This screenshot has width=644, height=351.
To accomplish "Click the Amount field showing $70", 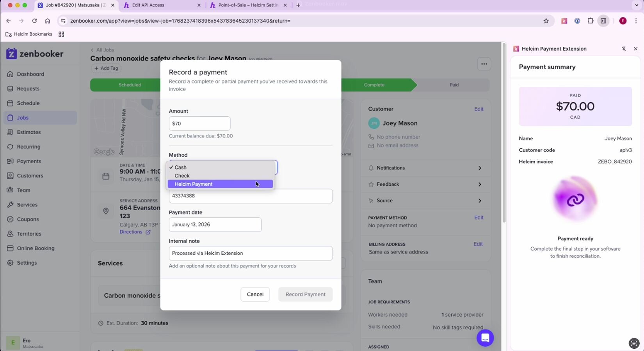I will coord(199,124).
